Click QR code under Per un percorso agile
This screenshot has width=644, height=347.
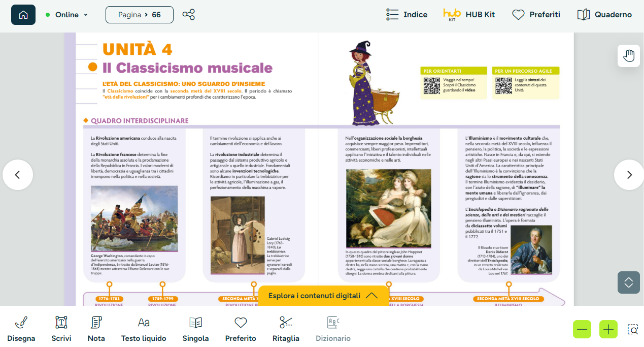(503, 86)
